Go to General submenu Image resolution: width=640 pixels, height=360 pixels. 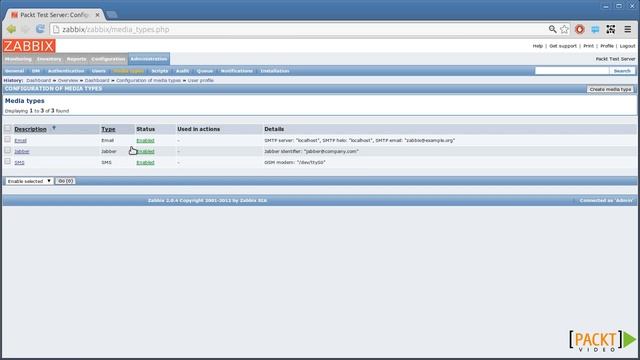14,71
